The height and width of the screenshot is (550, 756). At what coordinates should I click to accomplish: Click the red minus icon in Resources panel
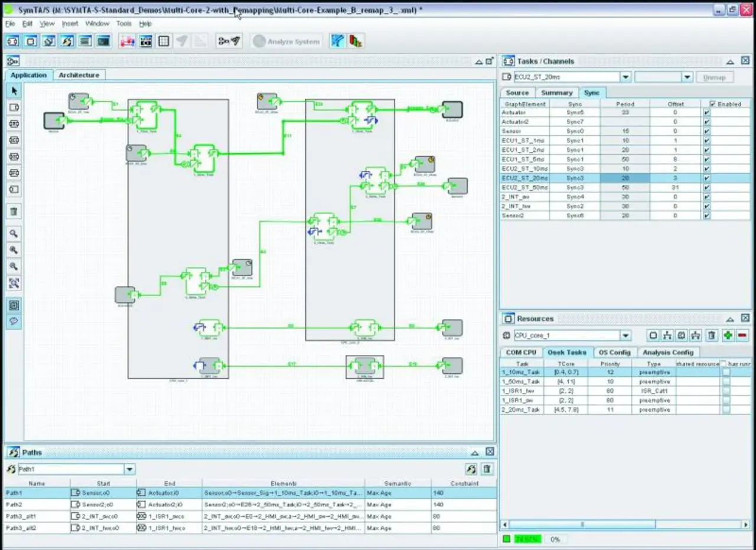click(x=742, y=336)
